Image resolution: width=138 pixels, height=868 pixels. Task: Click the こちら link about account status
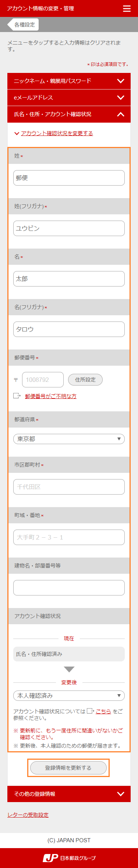click(103, 711)
